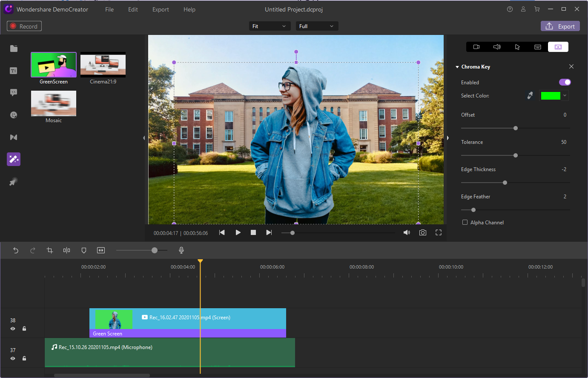This screenshot has height=378, width=588.
Task: Open the Fit zoom dropdown
Action: 270,26
